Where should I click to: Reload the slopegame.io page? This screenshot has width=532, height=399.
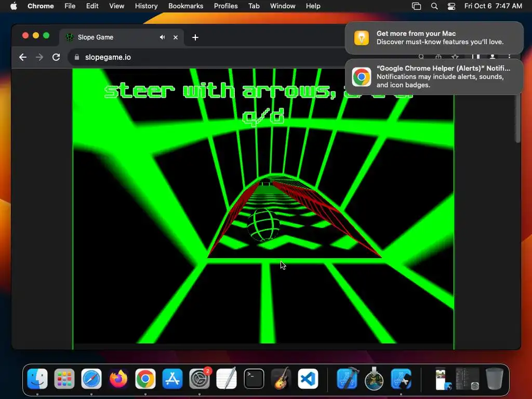tap(56, 57)
